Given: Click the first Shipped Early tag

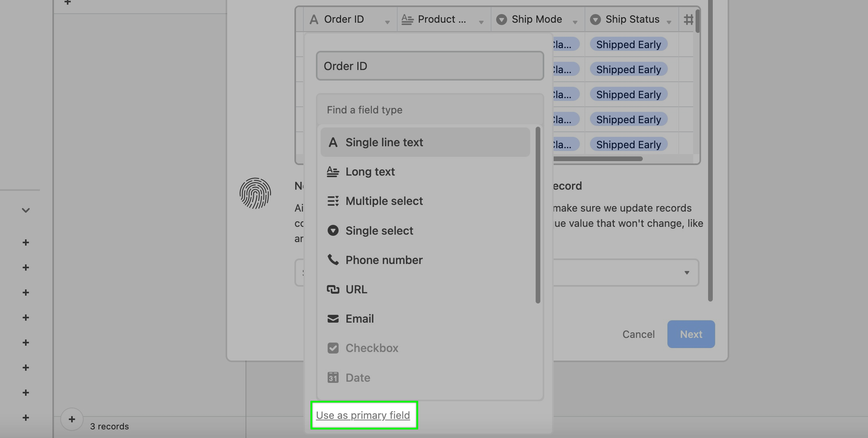Looking at the screenshot, I should [x=628, y=44].
